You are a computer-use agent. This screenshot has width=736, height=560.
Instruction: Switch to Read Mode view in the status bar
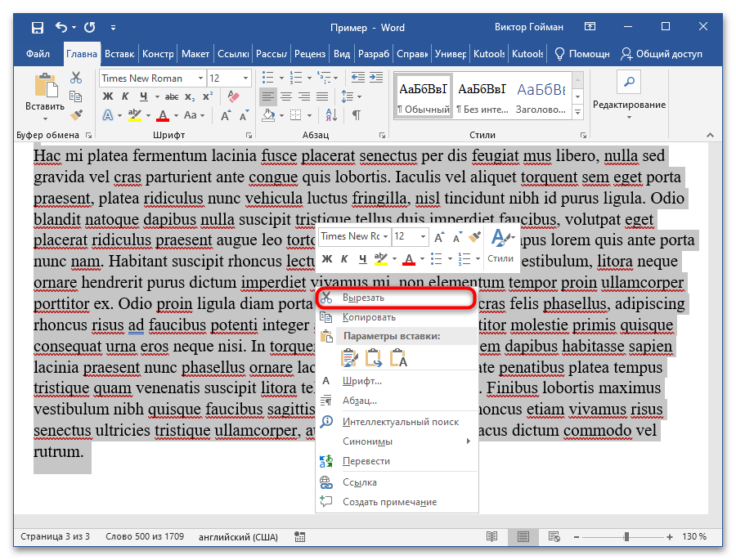click(492, 536)
